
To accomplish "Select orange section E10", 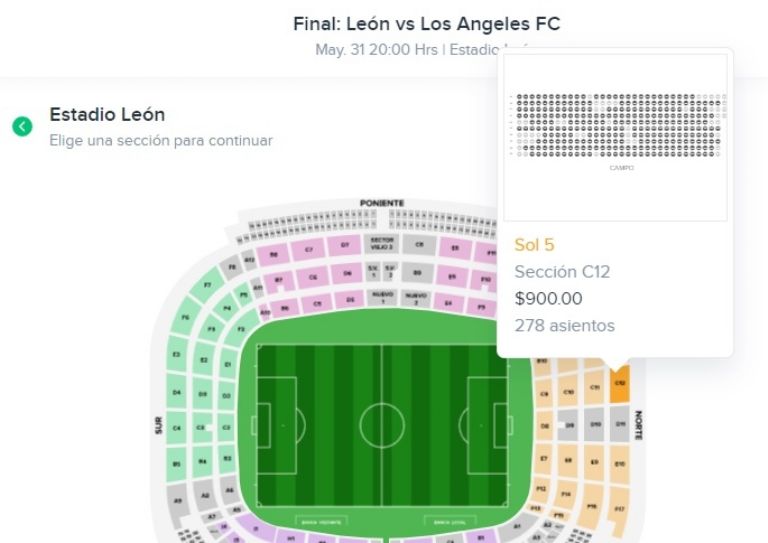I will [620, 465].
